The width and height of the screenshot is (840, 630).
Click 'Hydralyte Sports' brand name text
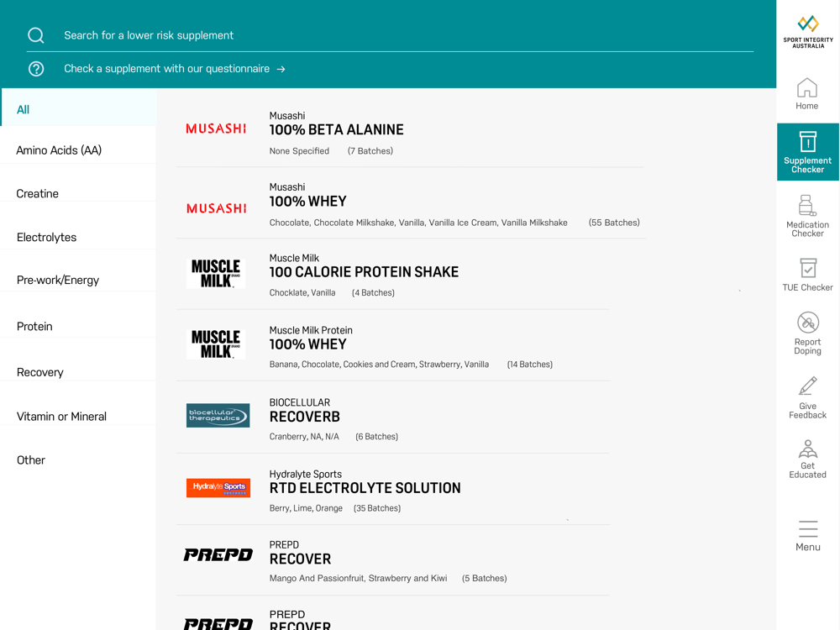(x=306, y=474)
